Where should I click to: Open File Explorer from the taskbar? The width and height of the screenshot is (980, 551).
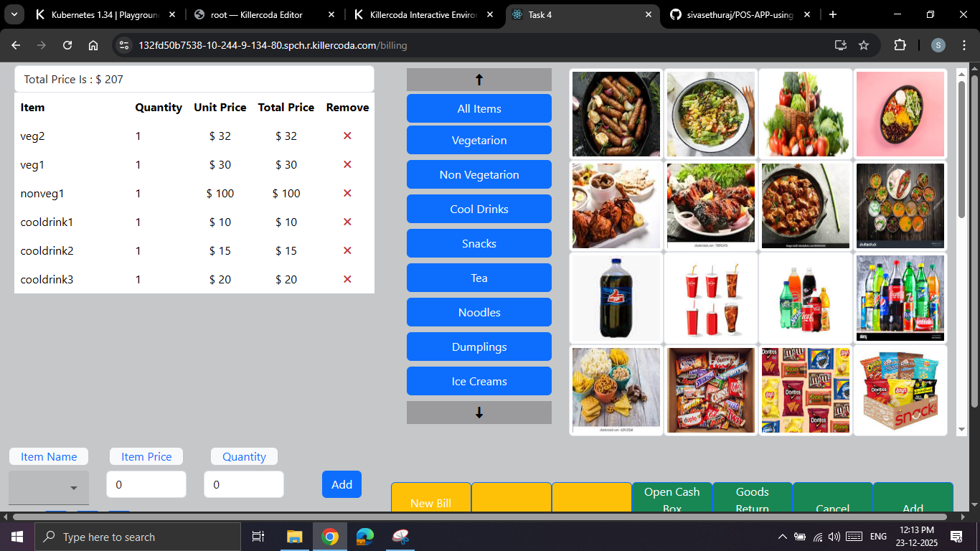coord(294,536)
